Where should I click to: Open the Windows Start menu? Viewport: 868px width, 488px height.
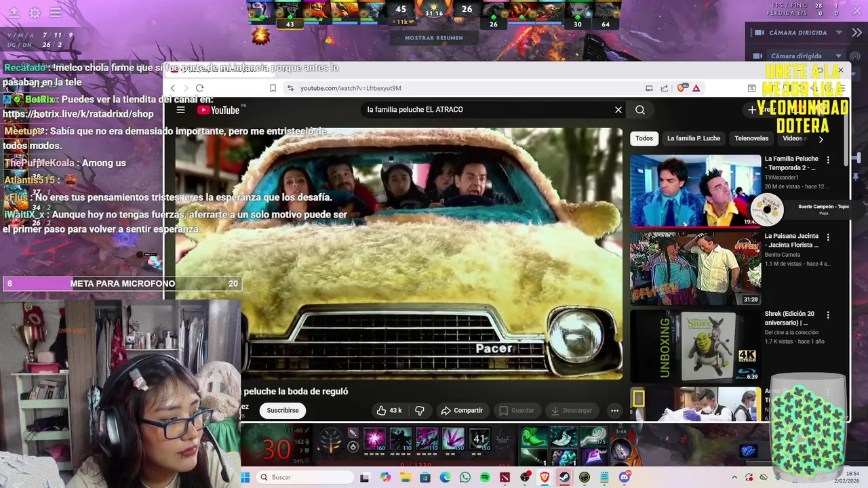(245, 477)
